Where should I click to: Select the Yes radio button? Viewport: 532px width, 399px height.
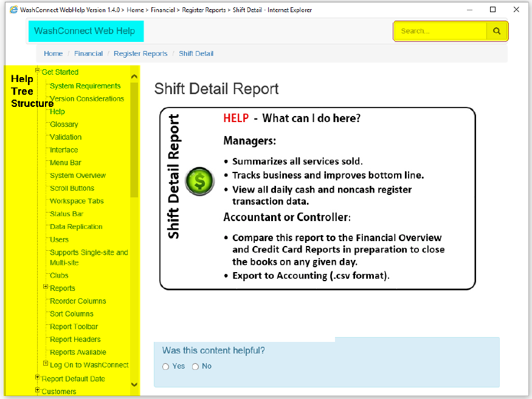[166, 367]
